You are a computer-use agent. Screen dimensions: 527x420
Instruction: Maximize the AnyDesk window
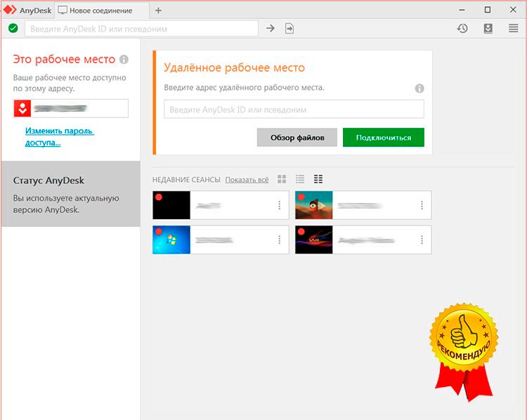tap(488, 10)
